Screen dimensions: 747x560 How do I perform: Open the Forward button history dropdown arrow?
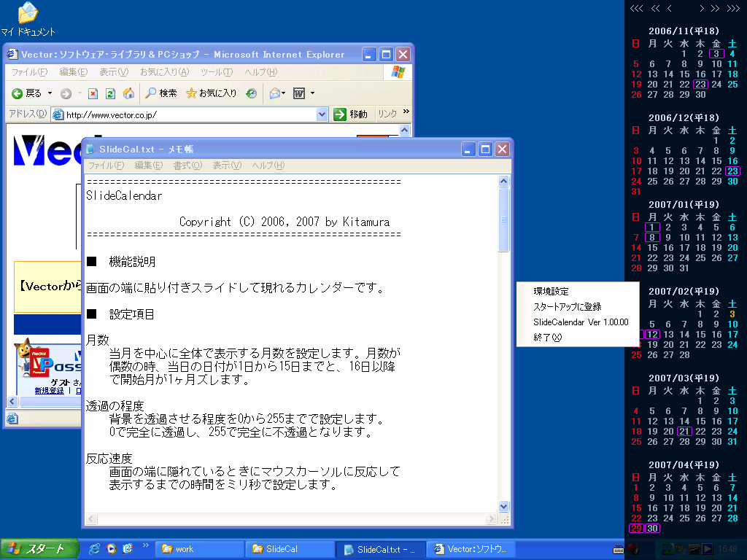(80, 93)
